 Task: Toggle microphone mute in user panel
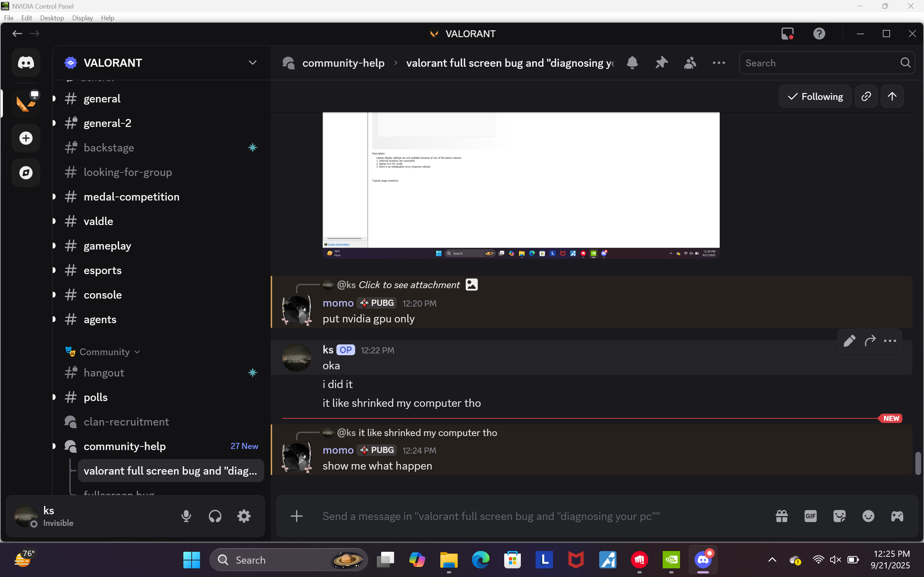pos(186,516)
